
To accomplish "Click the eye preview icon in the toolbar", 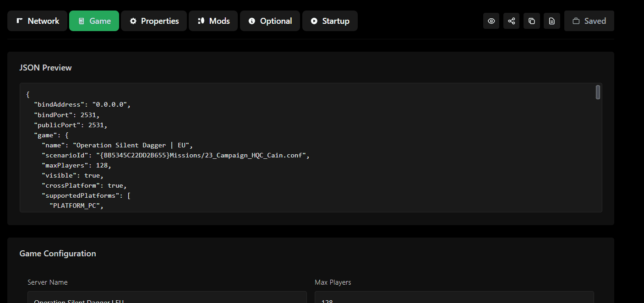I will point(491,21).
